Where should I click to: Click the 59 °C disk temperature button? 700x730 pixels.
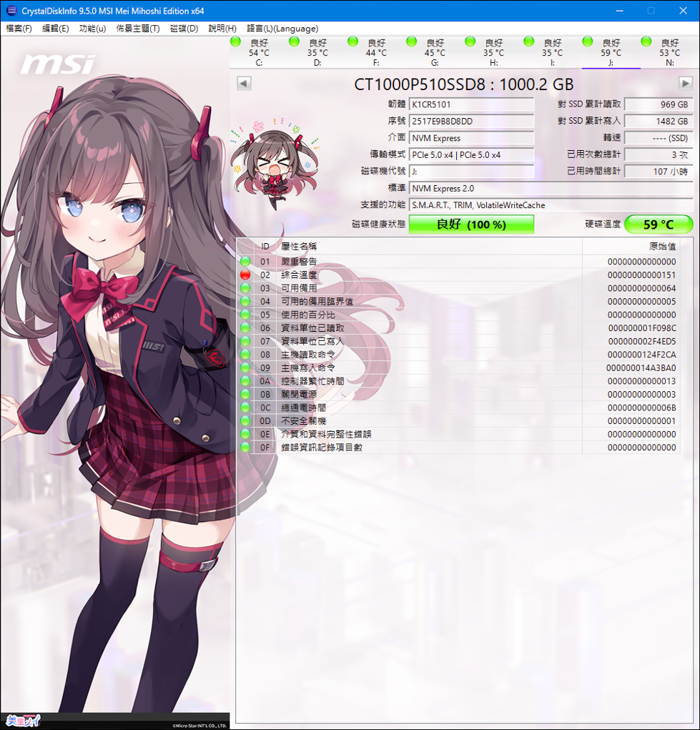coord(659,225)
